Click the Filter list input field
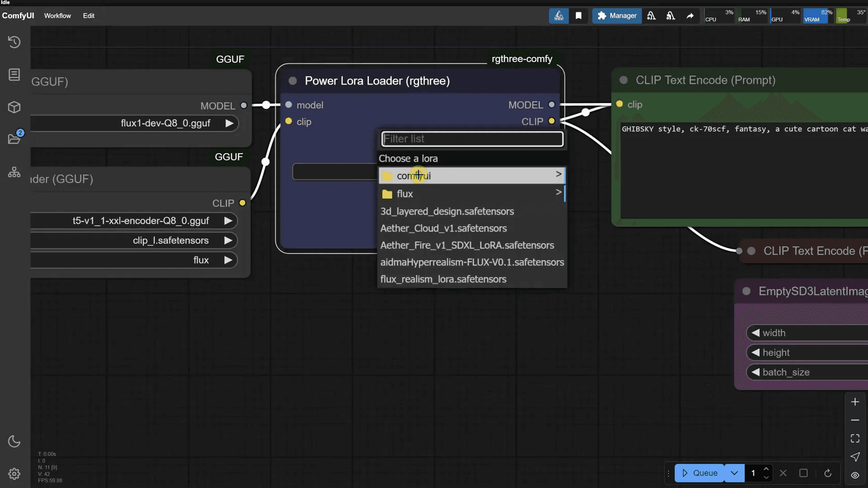This screenshot has height=488, width=868. (x=472, y=139)
